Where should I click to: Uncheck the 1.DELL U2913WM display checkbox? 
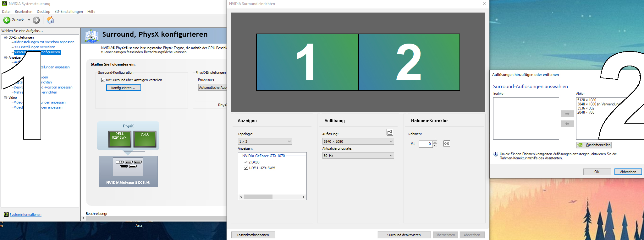coord(246,168)
